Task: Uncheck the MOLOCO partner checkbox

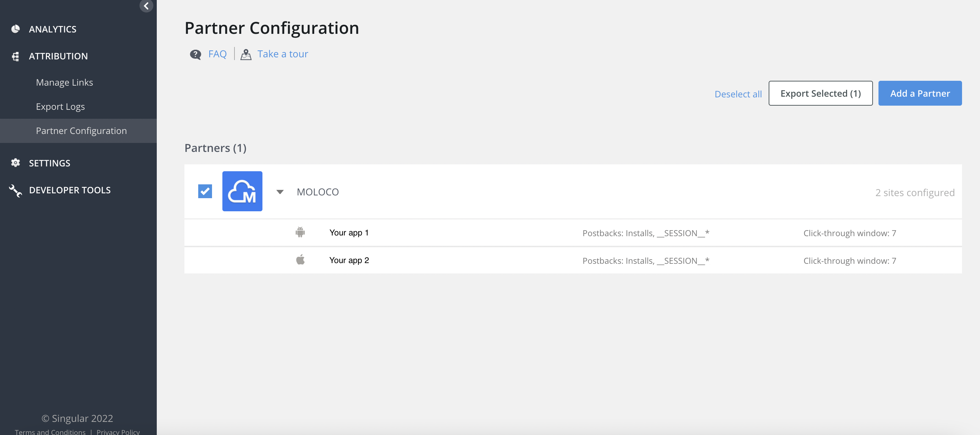Action: tap(205, 191)
